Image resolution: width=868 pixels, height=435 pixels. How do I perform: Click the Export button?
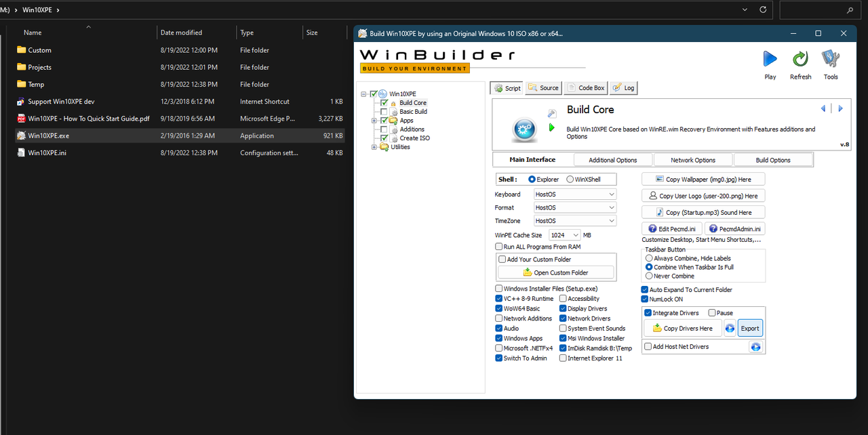tap(750, 329)
